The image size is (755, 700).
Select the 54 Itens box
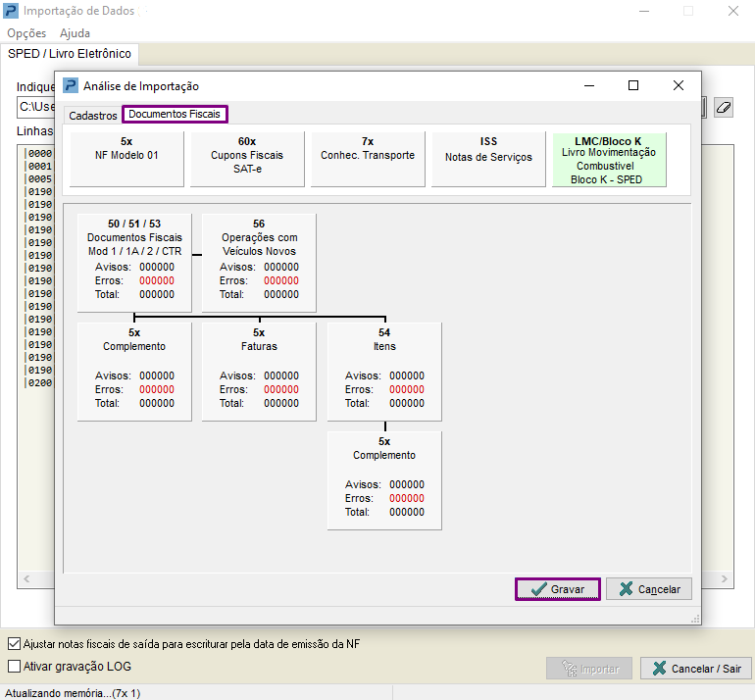point(384,372)
